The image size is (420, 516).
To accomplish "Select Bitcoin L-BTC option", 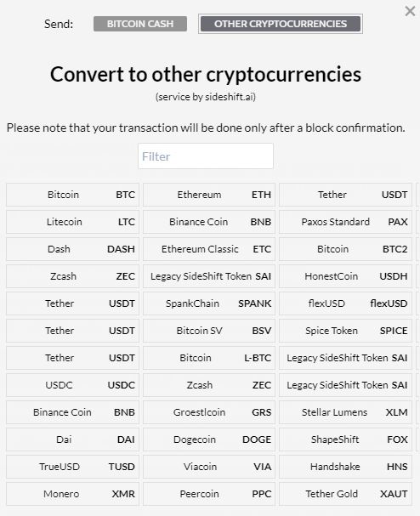I will 209,358.
